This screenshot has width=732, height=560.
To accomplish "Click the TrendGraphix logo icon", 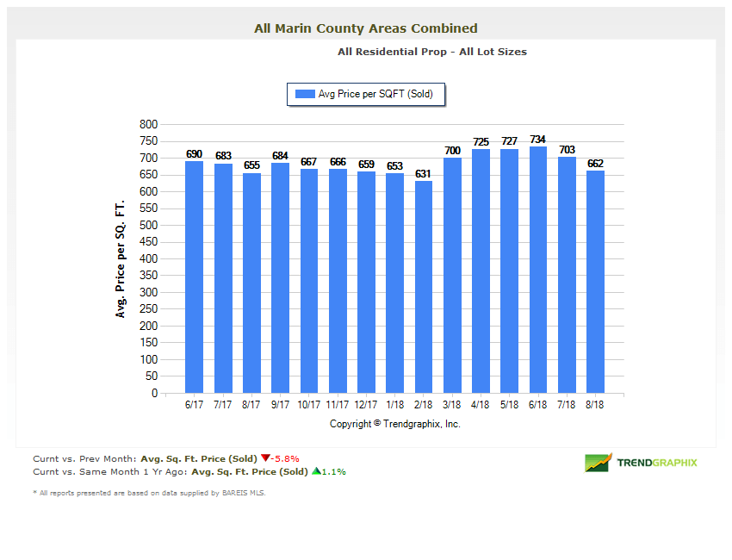I will click(599, 464).
